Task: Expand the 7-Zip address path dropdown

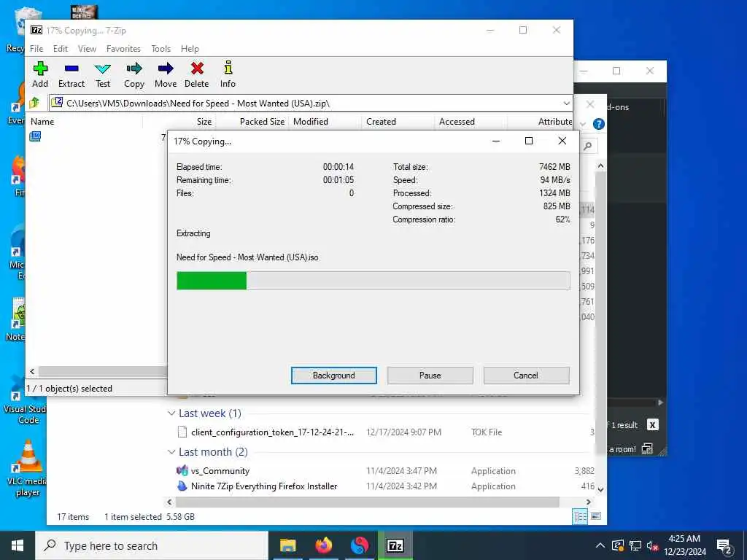Action: (x=566, y=104)
